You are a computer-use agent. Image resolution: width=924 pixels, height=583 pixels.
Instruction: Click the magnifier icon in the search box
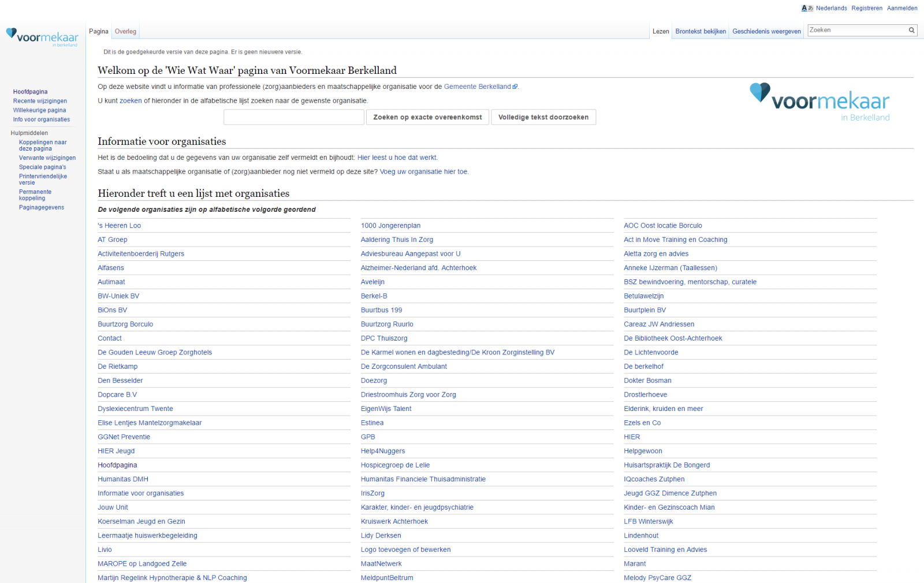click(912, 31)
